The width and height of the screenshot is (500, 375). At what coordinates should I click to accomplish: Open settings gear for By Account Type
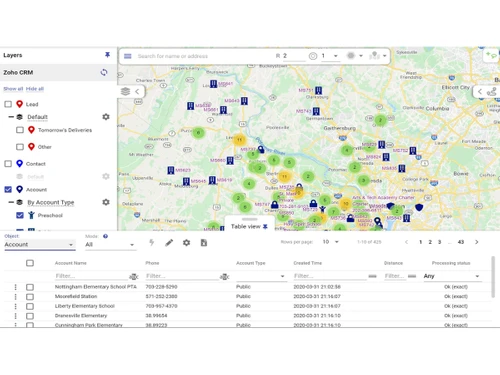tap(106, 202)
